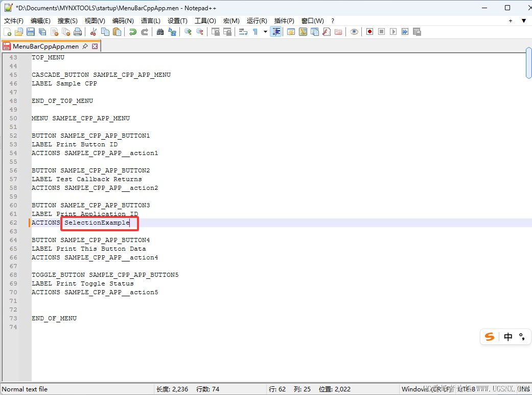Open the black triangle dropdown at menu bar right

pos(523,21)
